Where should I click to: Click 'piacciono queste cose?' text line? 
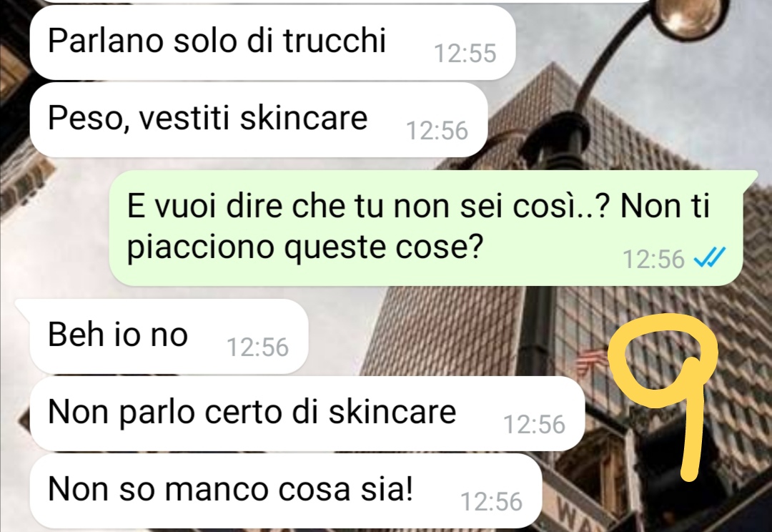pyautogui.click(x=305, y=246)
